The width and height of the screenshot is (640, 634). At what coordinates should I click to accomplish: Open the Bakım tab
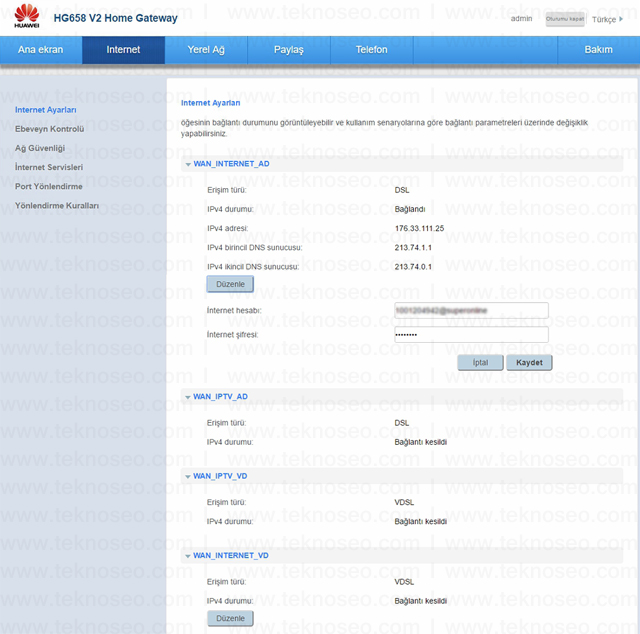coord(598,50)
